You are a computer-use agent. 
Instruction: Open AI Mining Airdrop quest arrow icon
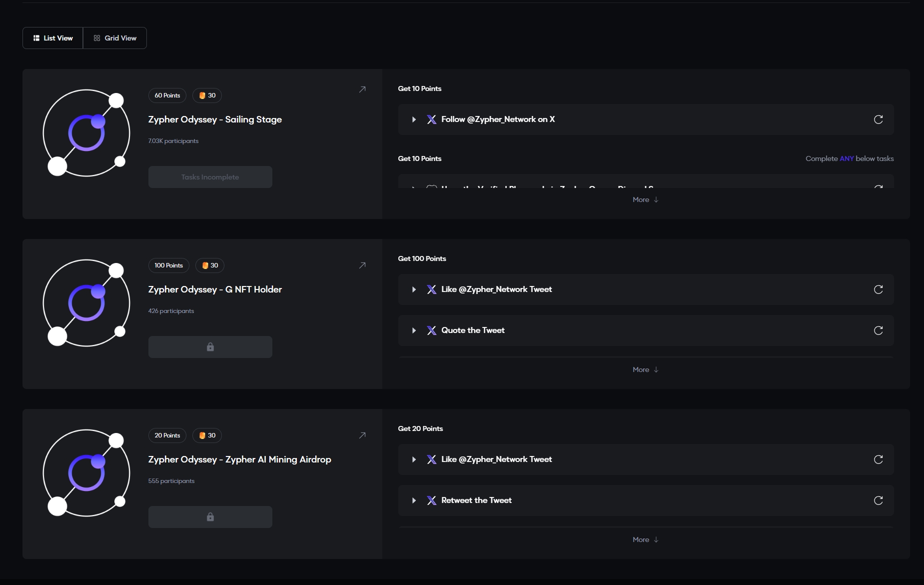pyautogui.click(x=362, y=435)
